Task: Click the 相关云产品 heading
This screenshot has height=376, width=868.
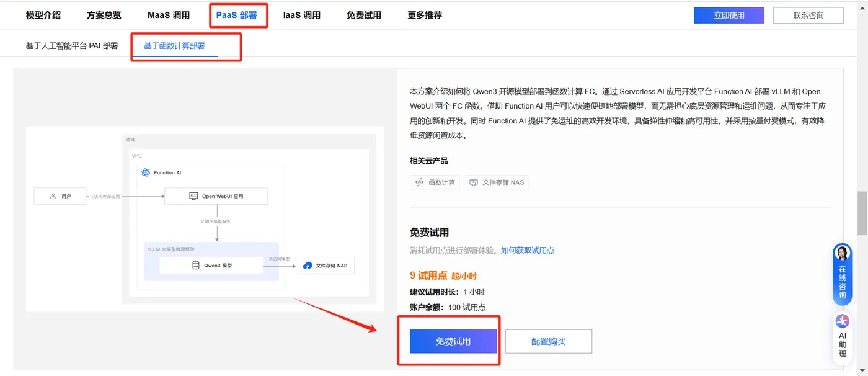Action: [428, 161]
